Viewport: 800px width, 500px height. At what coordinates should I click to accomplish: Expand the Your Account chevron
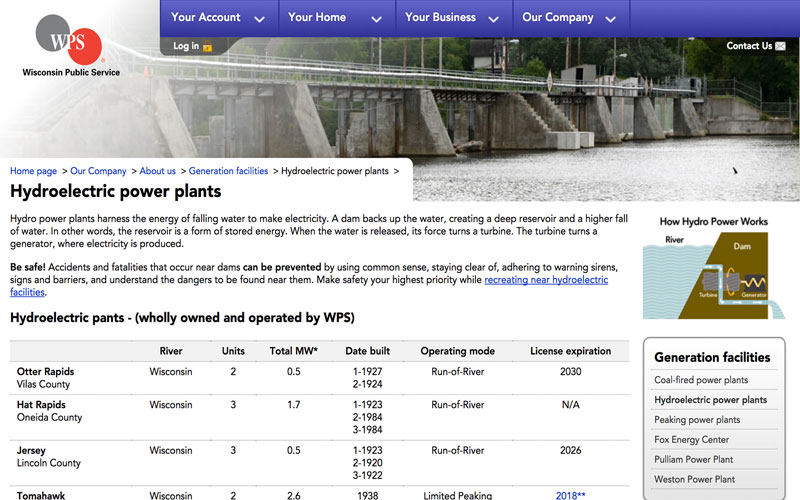coord(259,19)
